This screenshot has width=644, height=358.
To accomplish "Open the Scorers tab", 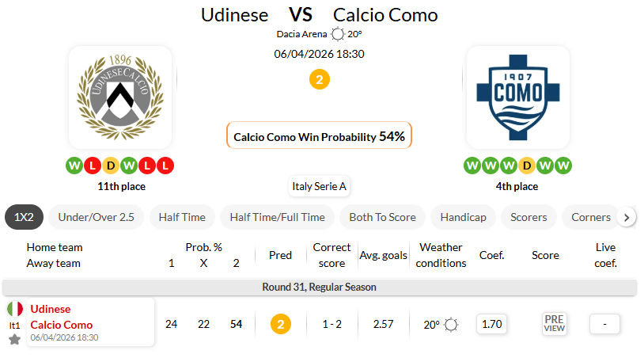I will [x=528, y=217].
